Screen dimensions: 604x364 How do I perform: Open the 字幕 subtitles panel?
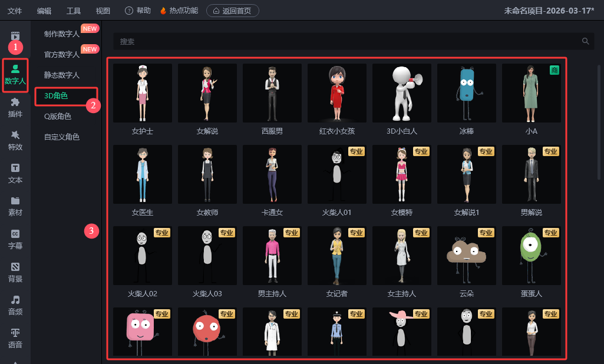[x=15, y=239]
